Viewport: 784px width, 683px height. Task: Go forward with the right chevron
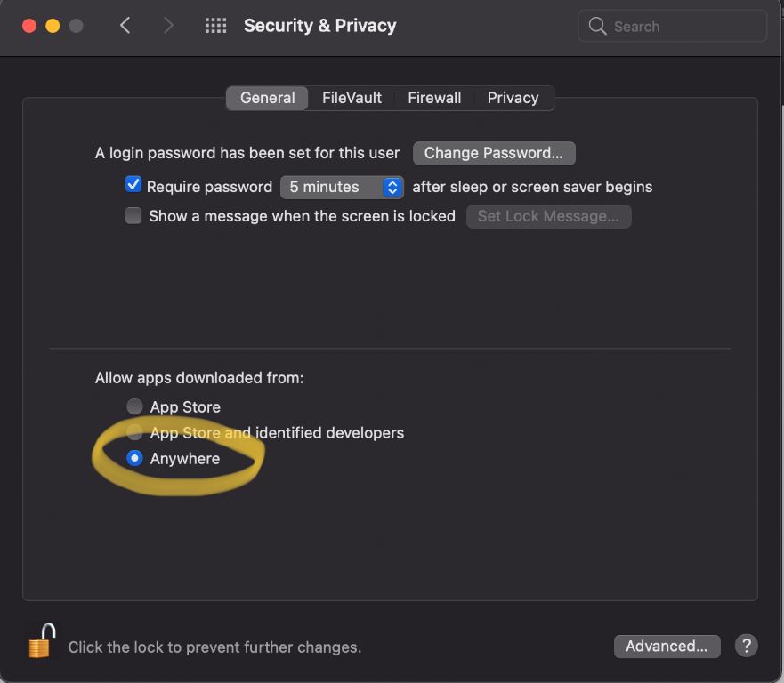pos(169,26)
